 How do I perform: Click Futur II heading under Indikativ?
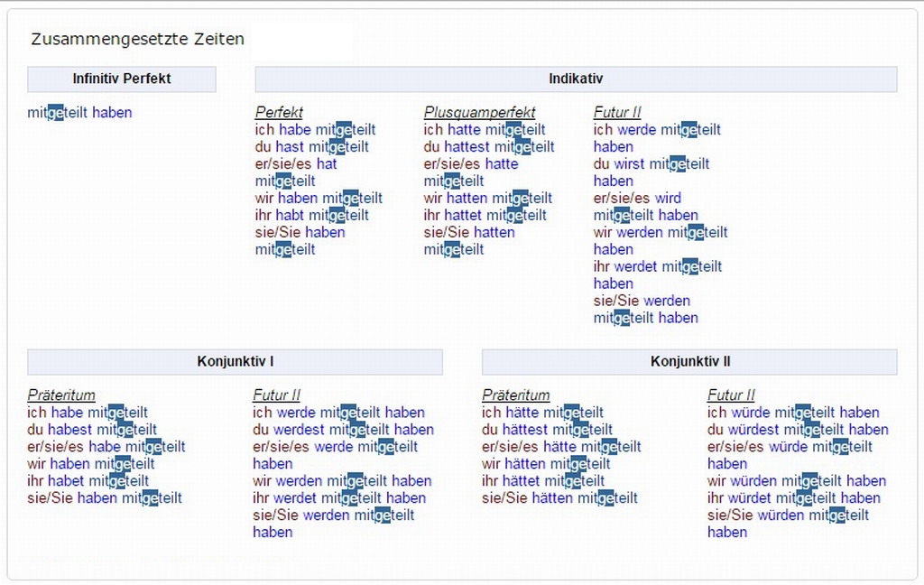pyautogui.click(x=617, y=113)
